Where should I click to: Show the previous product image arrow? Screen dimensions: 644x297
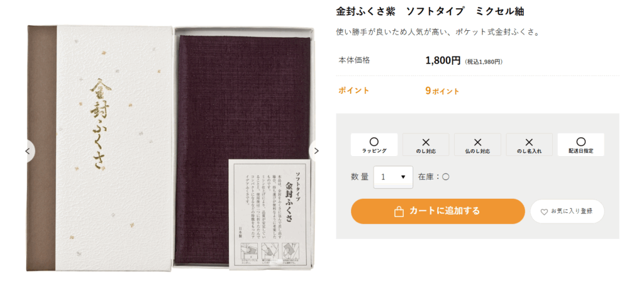coord(28,151)
